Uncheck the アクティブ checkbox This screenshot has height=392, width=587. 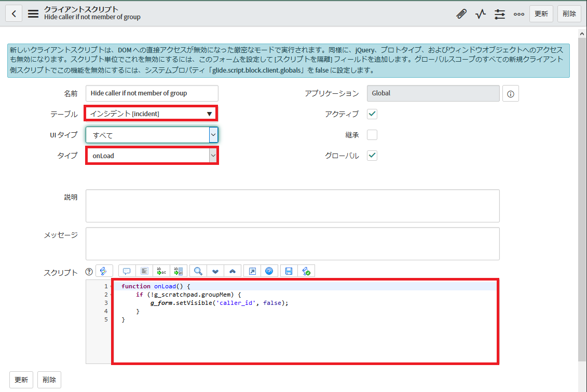tap(372, 114)
